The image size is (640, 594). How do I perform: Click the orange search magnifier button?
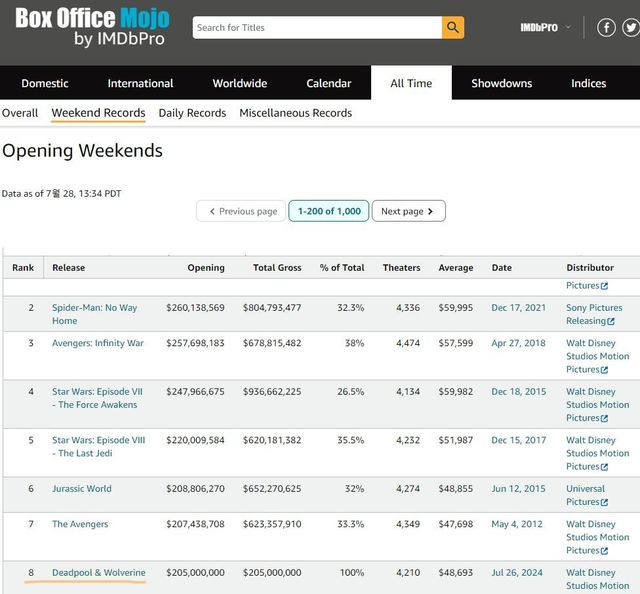pos(453,27)
